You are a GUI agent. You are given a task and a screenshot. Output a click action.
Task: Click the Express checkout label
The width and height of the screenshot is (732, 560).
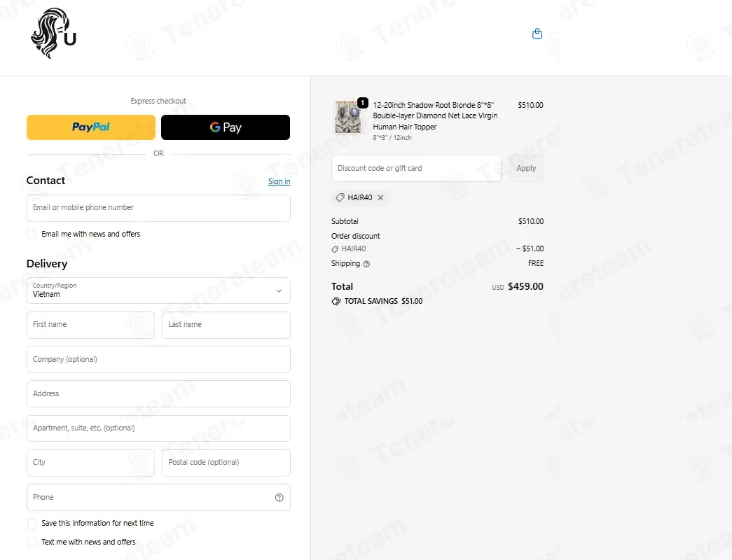click(158, 101)
